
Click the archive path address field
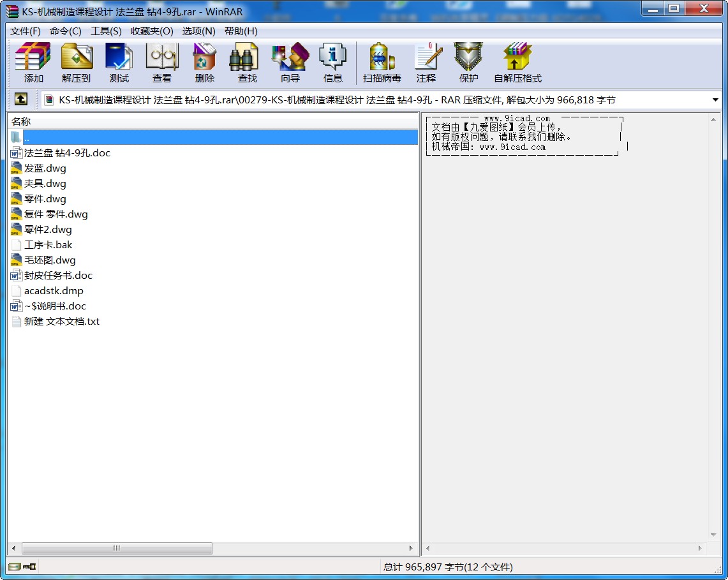click(381, 100)
